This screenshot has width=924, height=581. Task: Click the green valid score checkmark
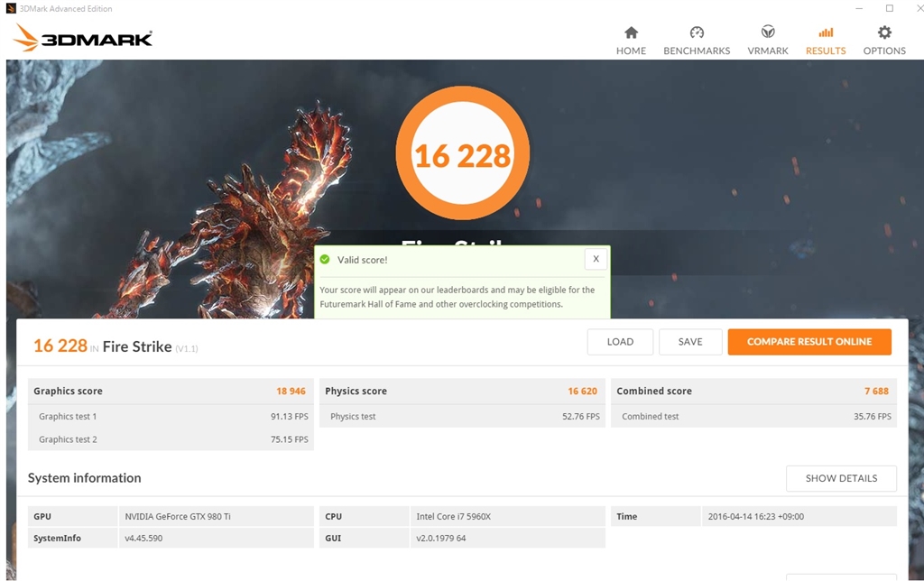[x=325, y=260]
